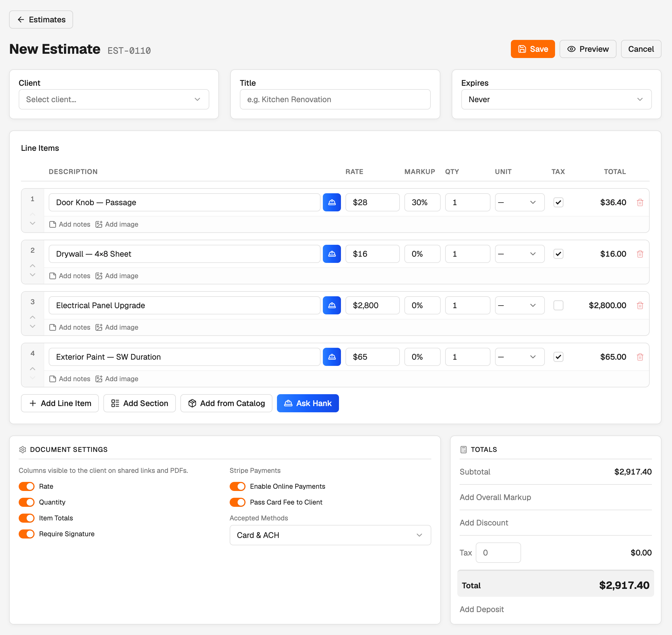Click the Hank helper icon for Drywall row
The width and height of the screenshot is (672, 635).
click(x=332, y=254)
